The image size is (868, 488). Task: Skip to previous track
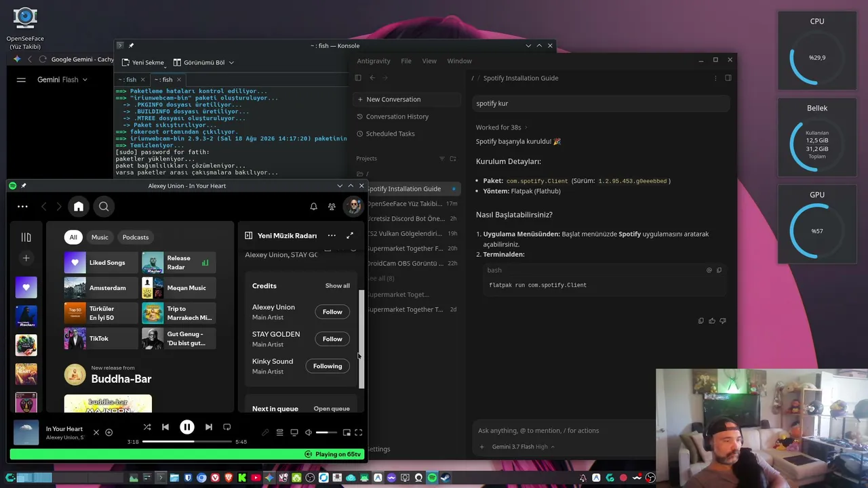pyautogui.click(x=165, y=427)
